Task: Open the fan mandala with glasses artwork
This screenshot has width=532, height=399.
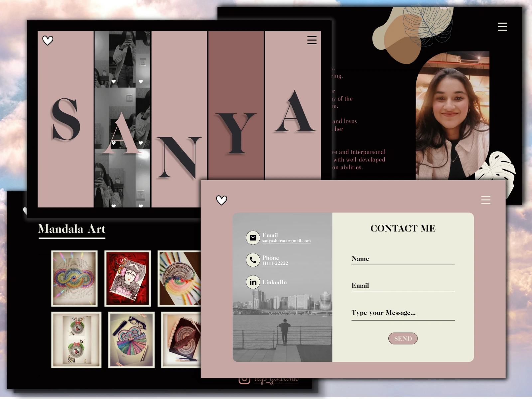Action: (x=131, y=340)
